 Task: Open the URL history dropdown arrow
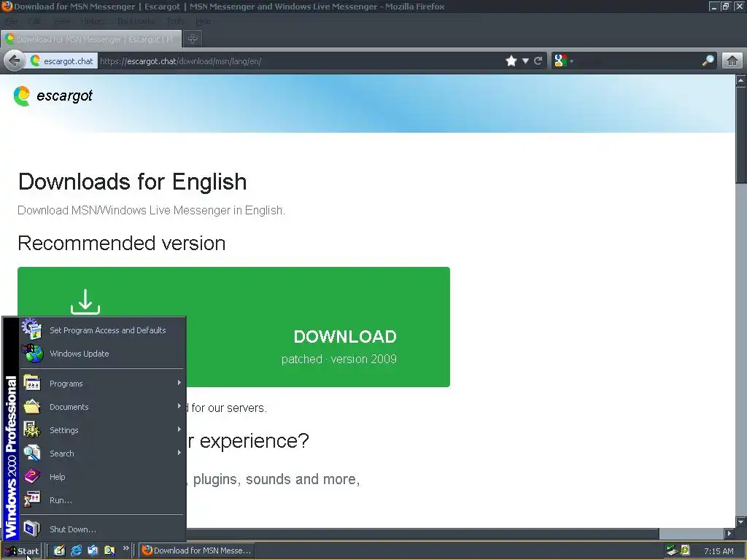pyautogui.click(x=525, y=61)
